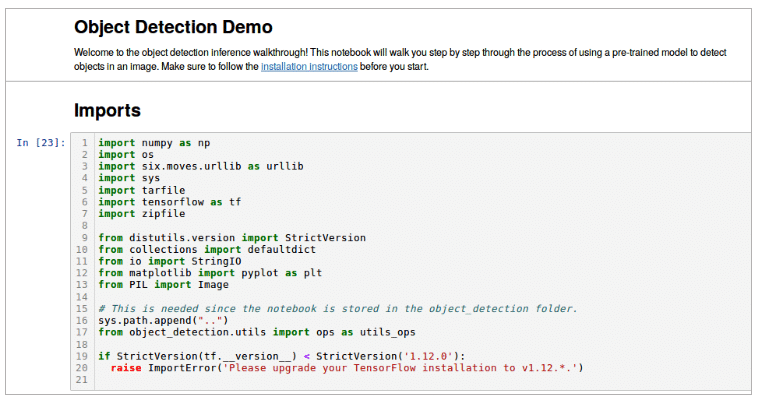This screenshot has width=758, height=404.
Task: Click the In [23] cell prompt
Action: coord(42,143)
